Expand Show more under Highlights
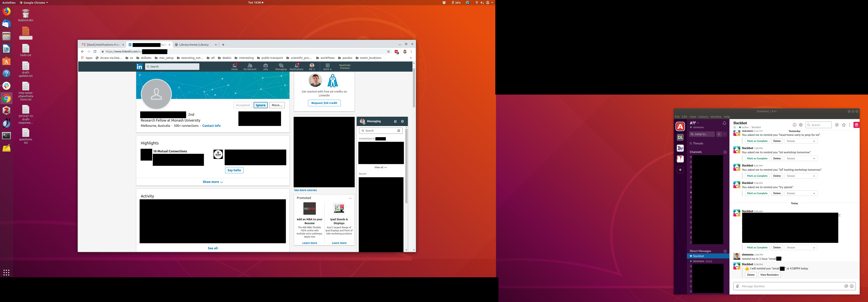Viewport: 868px width, 302px height. tap(213, 182)
